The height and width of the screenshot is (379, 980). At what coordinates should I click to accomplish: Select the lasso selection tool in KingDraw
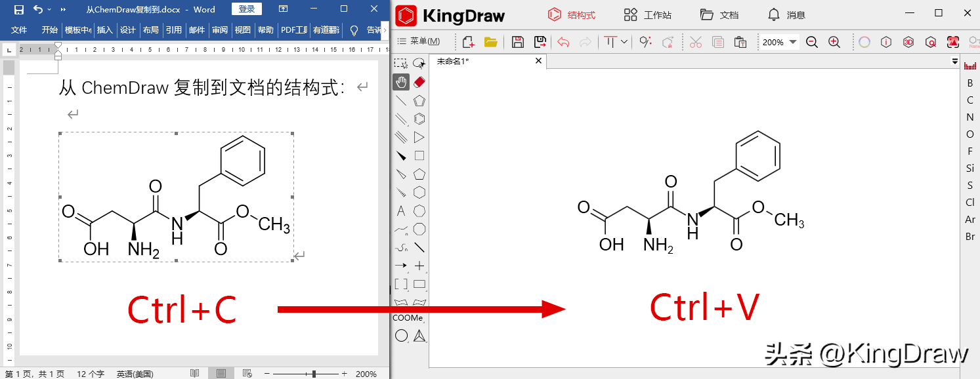coord(419,64)
